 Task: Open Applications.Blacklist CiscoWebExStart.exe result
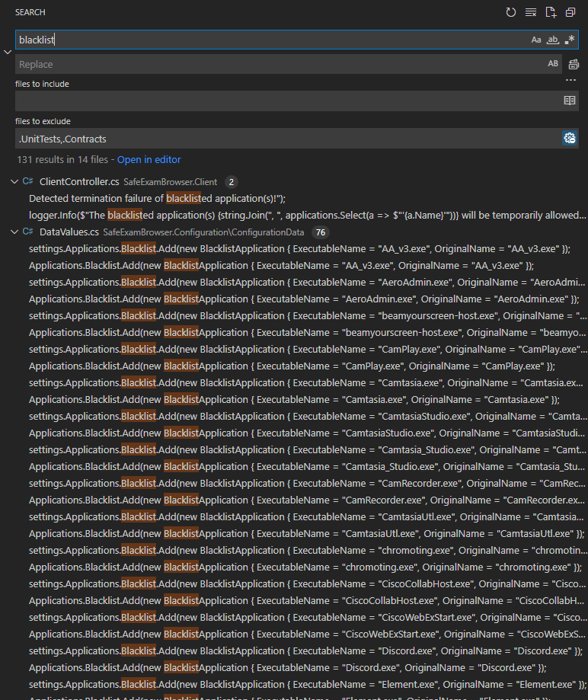(x=308, y=634)
